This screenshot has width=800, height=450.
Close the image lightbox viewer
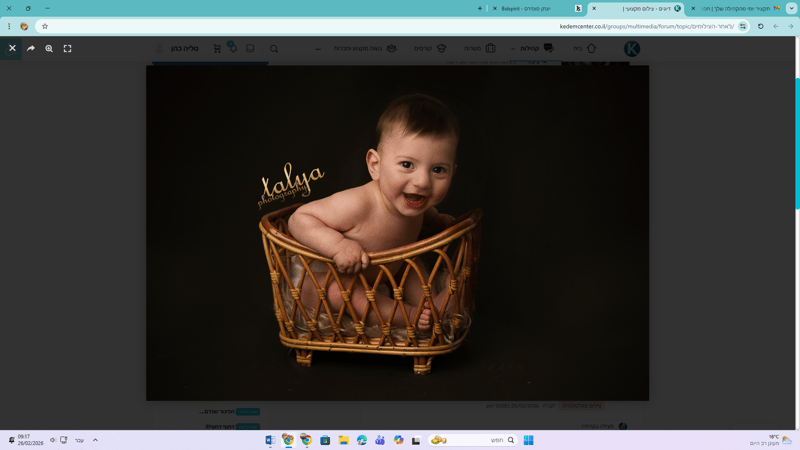point(12,48)
